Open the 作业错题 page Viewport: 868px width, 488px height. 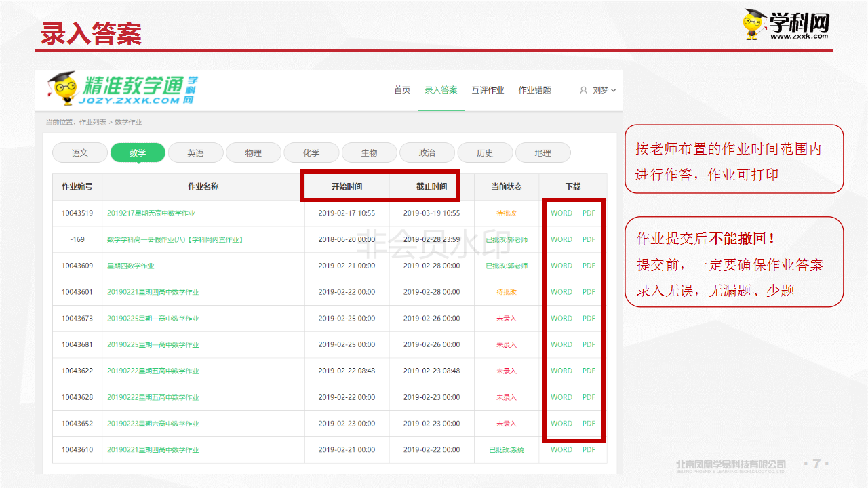point(534,89)
